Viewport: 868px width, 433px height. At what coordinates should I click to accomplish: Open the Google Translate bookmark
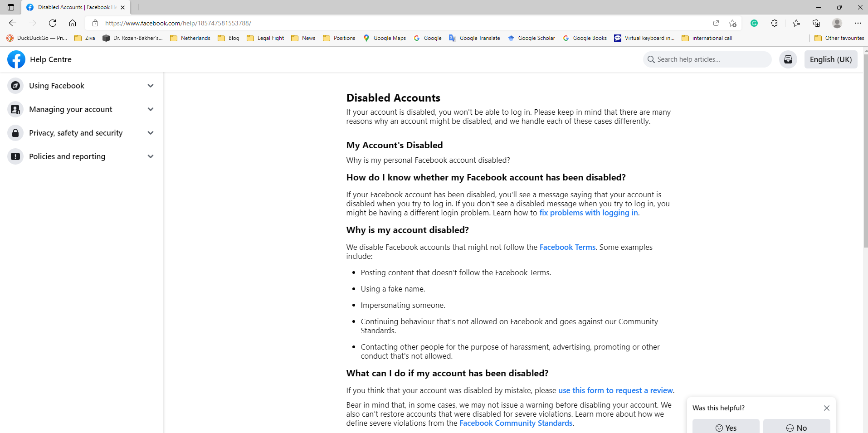tap(474, 38)
